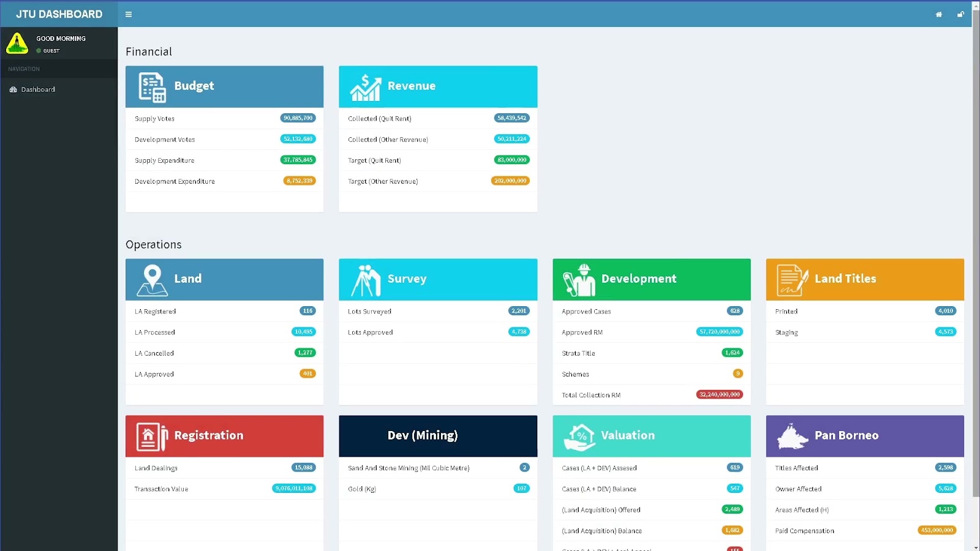The height and width of the screenshot is (551, 980).
Task: Open the Dev (Mining) card header
Action: pyautogui.click(x=438, y=436)
